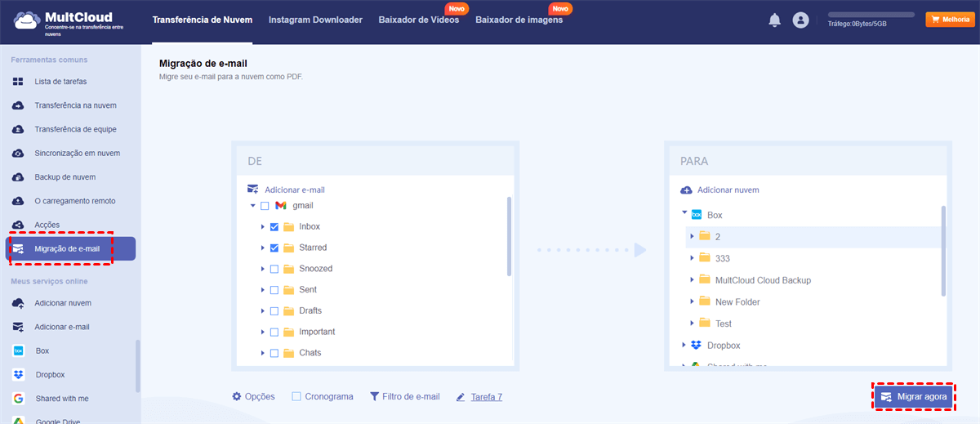
Task: Click the DE panel vertical scrollbar
Action: [510, 237]
